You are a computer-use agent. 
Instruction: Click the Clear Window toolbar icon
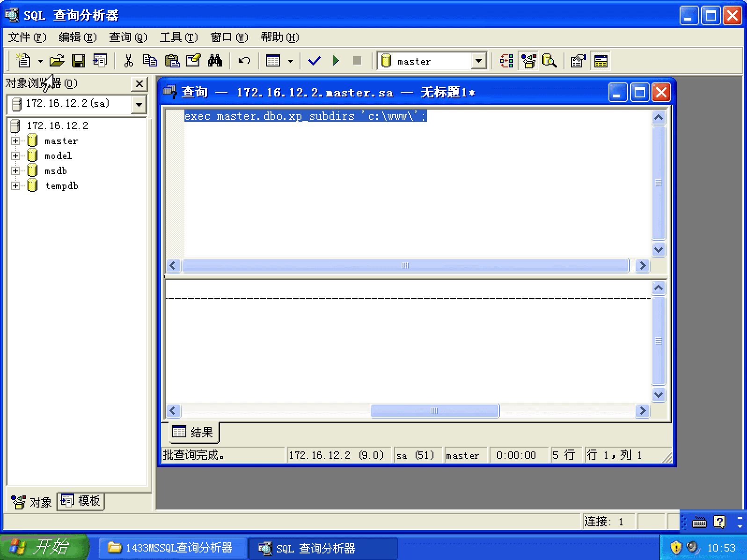(193, 61)
